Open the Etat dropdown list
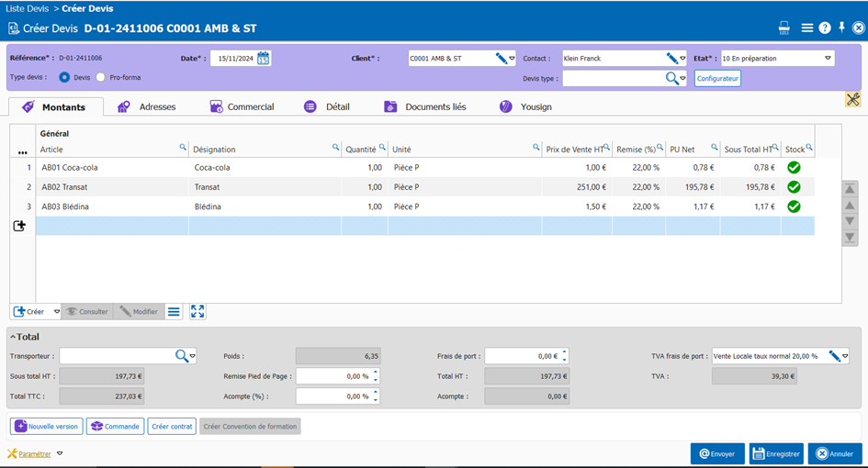868x468 pixels. coord(828,59)
